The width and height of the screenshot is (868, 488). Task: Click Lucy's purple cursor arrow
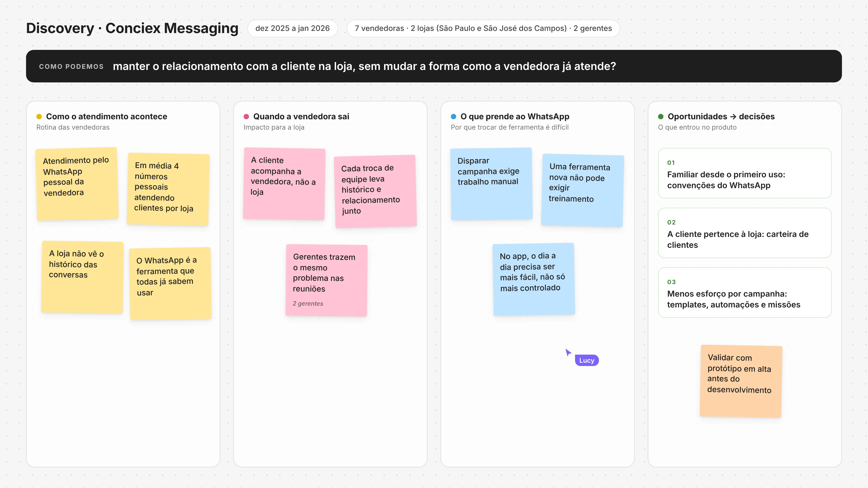[568, 352]
